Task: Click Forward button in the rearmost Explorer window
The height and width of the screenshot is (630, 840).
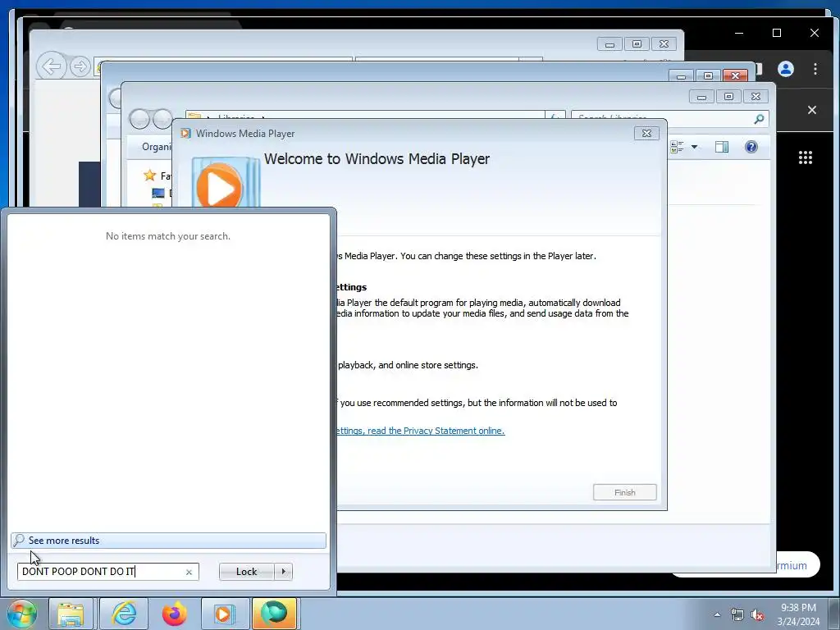Action: tap(80, 66)
